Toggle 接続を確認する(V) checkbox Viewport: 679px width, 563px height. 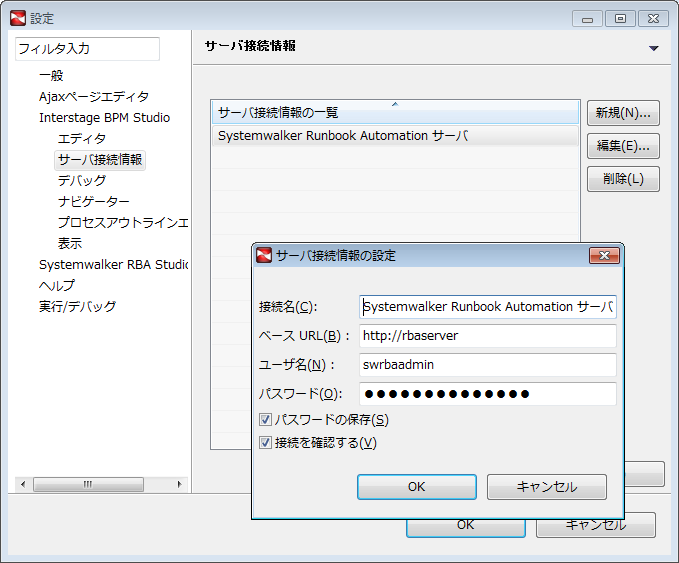coord(265,443)
